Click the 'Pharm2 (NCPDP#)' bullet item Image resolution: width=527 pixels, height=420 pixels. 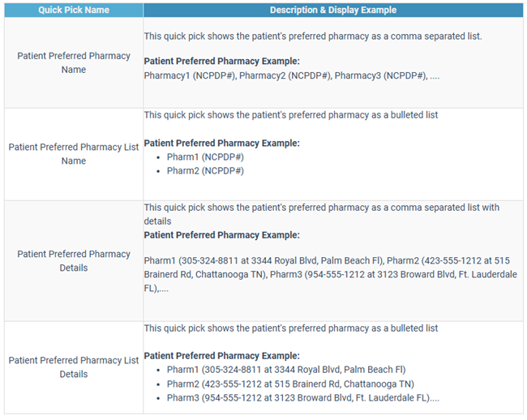point(205,171)
